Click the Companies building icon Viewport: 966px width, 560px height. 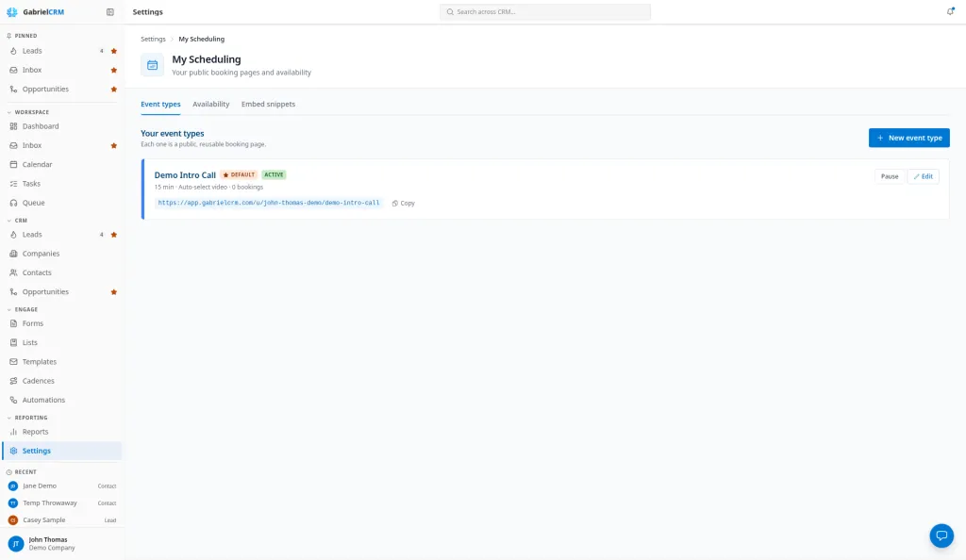(x=13, y=254)
